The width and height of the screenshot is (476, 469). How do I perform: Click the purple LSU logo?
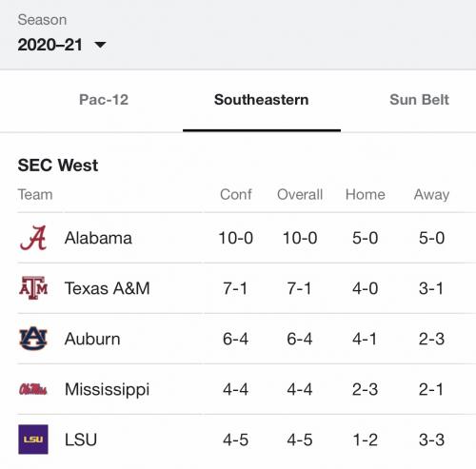pyautogui.click(x=33, y=440)
